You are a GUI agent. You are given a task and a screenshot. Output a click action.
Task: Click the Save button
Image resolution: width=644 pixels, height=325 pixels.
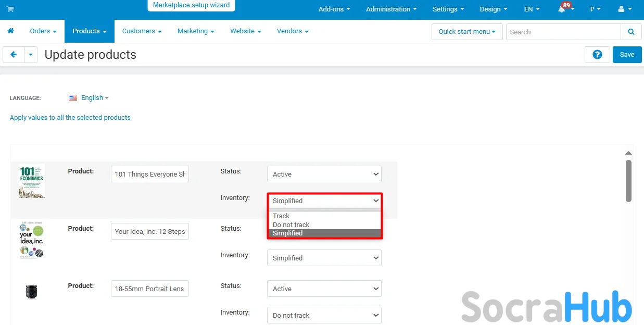(627, 55)
